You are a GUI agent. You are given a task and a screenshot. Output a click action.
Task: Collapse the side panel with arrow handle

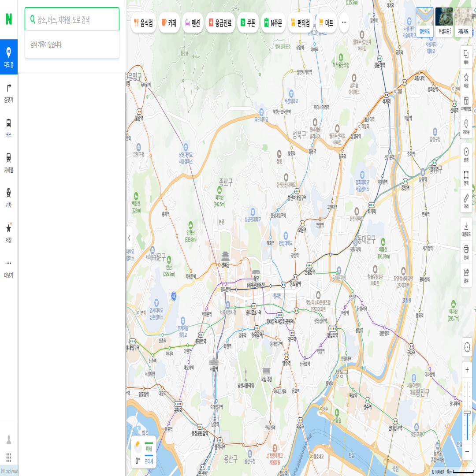click(129, 238)
